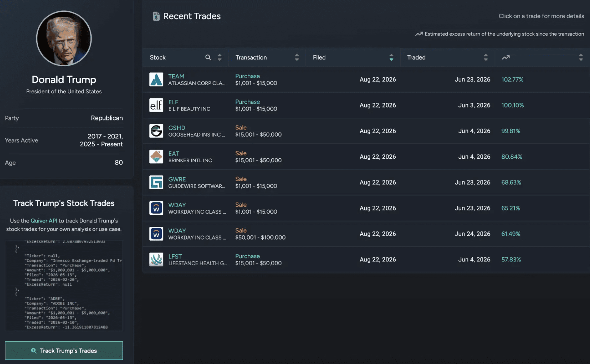Open the LFST ticker link
This screenshot has width=590, height=364.
click(175, 256)
